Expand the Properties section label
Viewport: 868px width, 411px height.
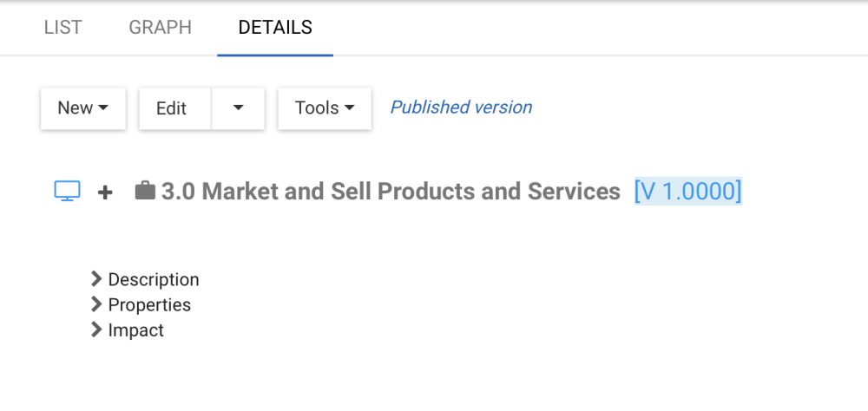click(149, 304)
